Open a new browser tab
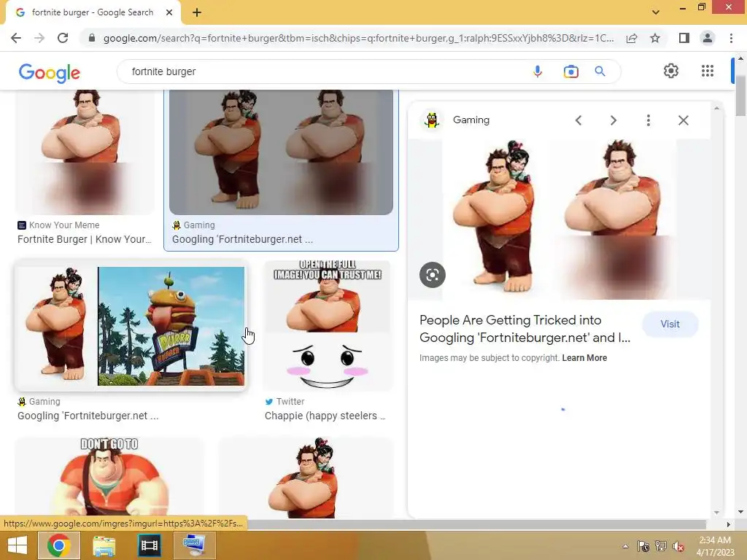 point(197,13)
